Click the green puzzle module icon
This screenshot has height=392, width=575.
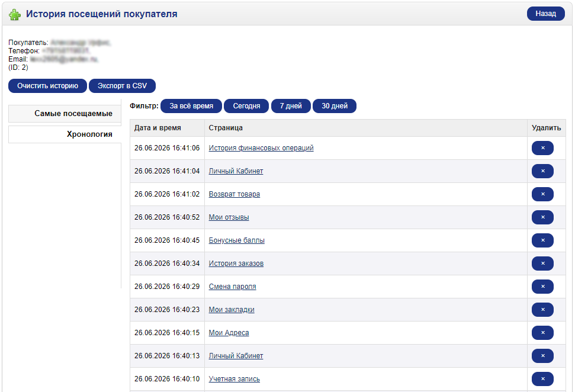tap(15, 14)
